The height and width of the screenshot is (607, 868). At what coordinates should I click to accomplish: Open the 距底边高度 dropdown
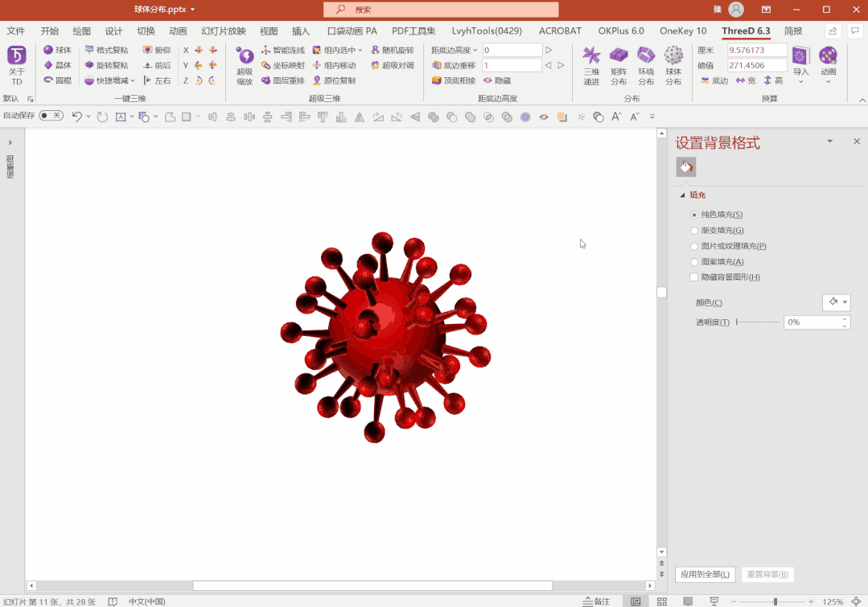(475, 51)
